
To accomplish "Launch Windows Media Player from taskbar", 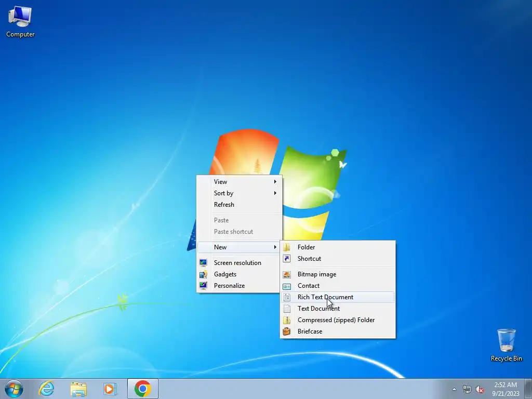I will [110, 389].
